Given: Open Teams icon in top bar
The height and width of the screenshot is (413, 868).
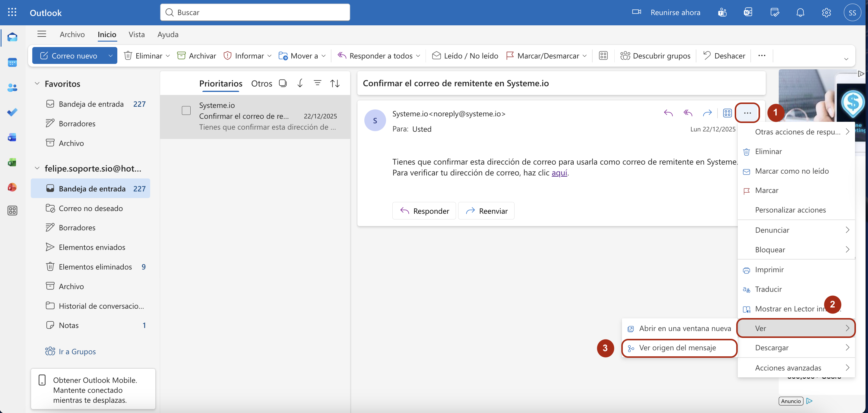Looking at the screenshot, I should pos(722,13).
